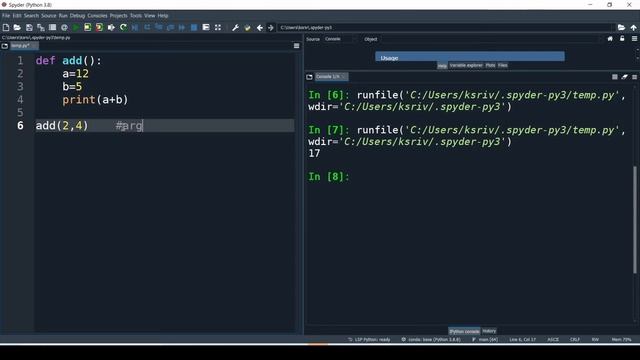Interrupt the kernel from the console toolbar
Screen dimensions: 640x360
[615, 77]
